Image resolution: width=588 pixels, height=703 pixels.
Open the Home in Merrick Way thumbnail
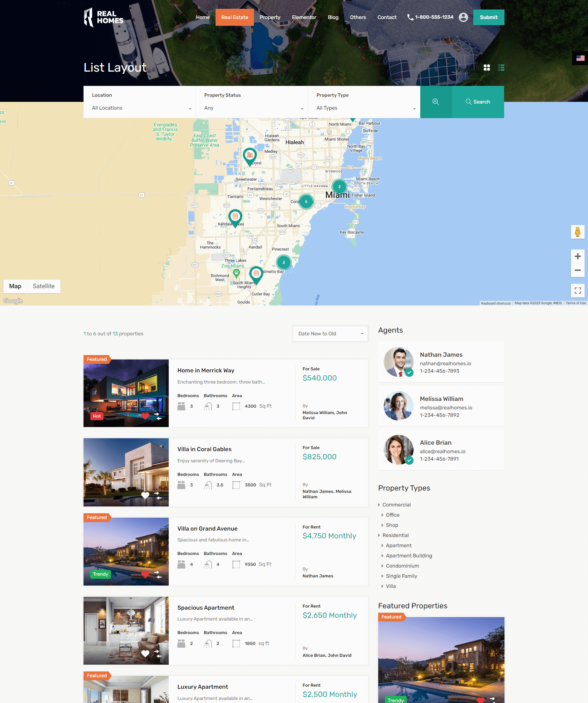pyautogui.click(x=126, y=393)
